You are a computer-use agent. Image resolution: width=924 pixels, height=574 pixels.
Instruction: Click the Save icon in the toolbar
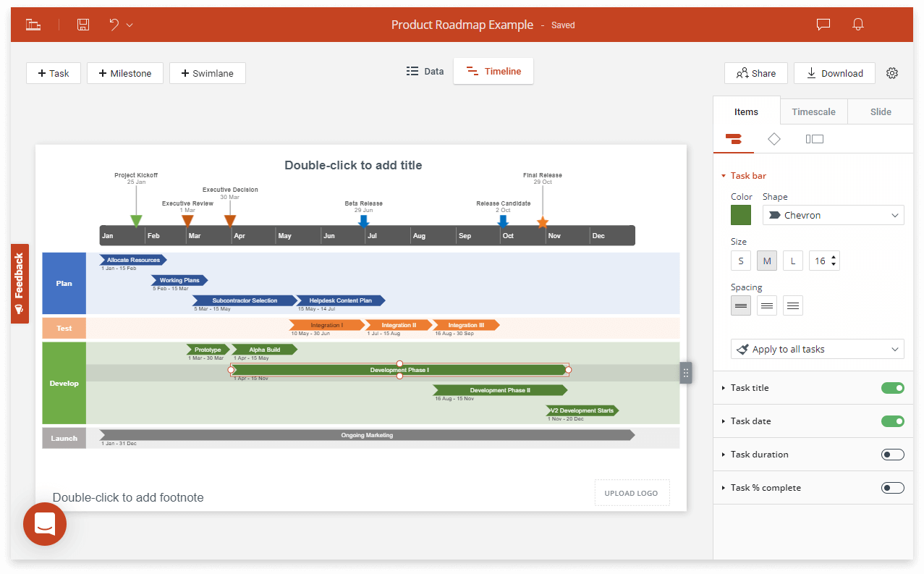tap(82, 24)
